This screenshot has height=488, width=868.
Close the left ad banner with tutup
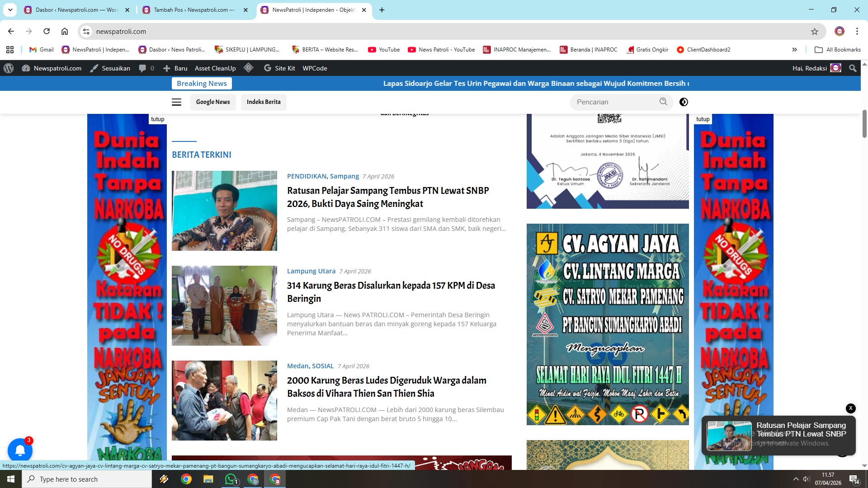[x=157, y=119]
